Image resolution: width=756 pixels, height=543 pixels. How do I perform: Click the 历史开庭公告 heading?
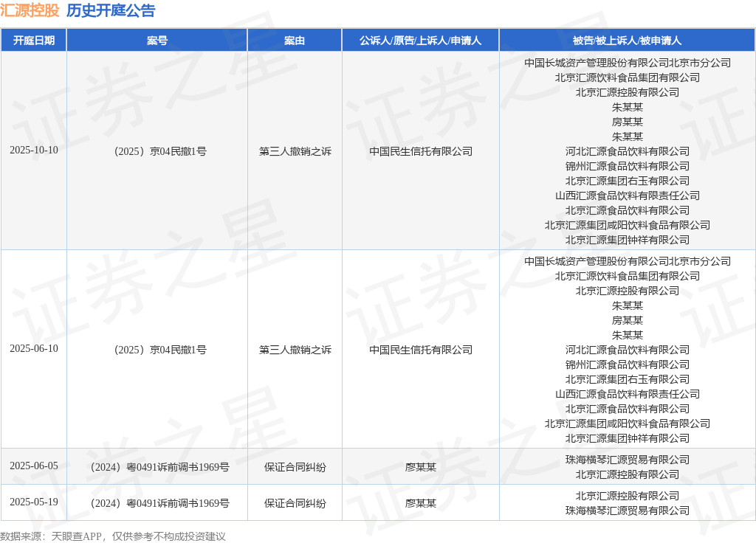[111, 10]
